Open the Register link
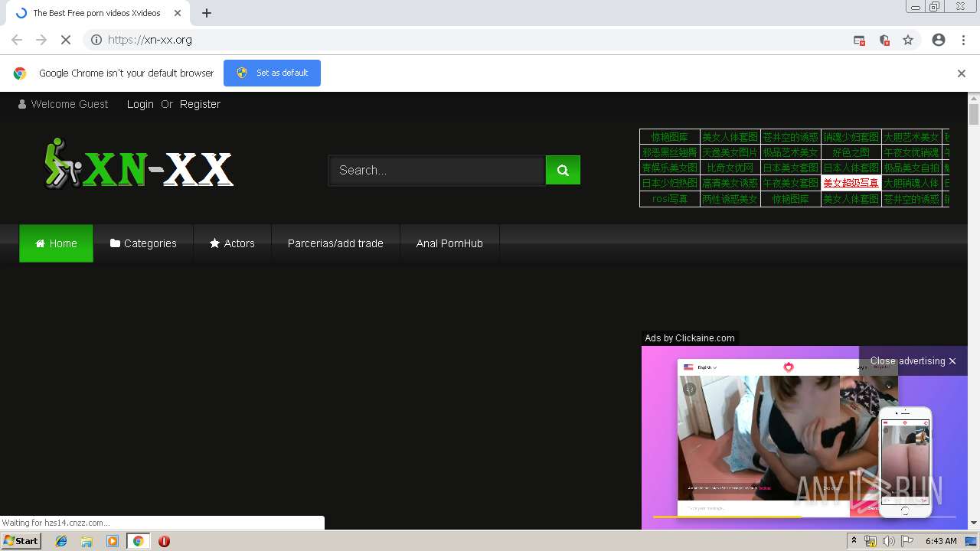 click(200, 104)
